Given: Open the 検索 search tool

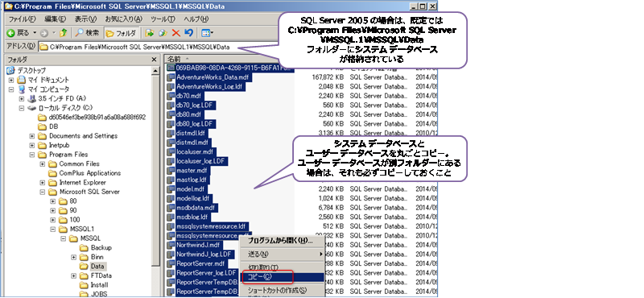Looking at the screenshot, I should point(88,33).
